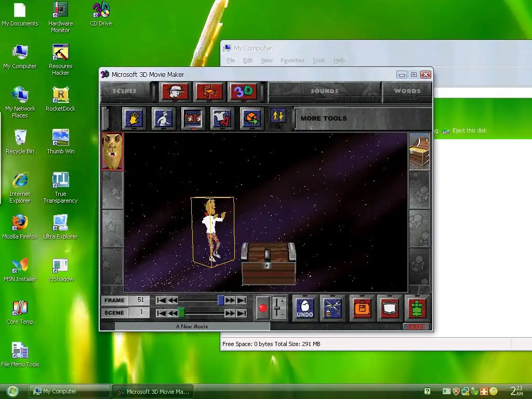Select the CD Drive desktop icon
This screenshot has width=532, height=399.
(101, 14)
